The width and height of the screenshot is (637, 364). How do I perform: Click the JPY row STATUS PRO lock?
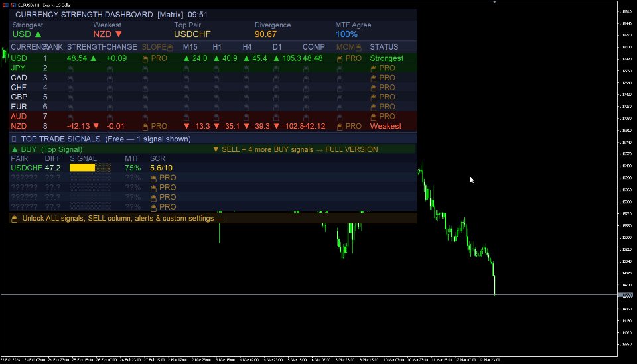374,68
